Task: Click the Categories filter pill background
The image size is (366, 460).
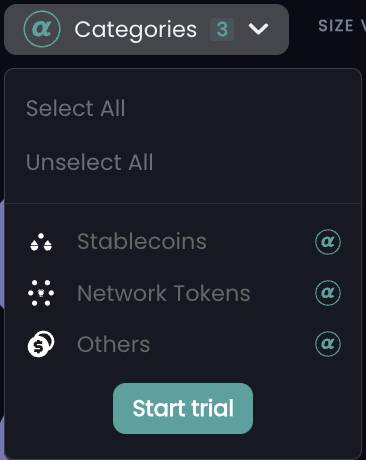Action: tap(146, 29)
